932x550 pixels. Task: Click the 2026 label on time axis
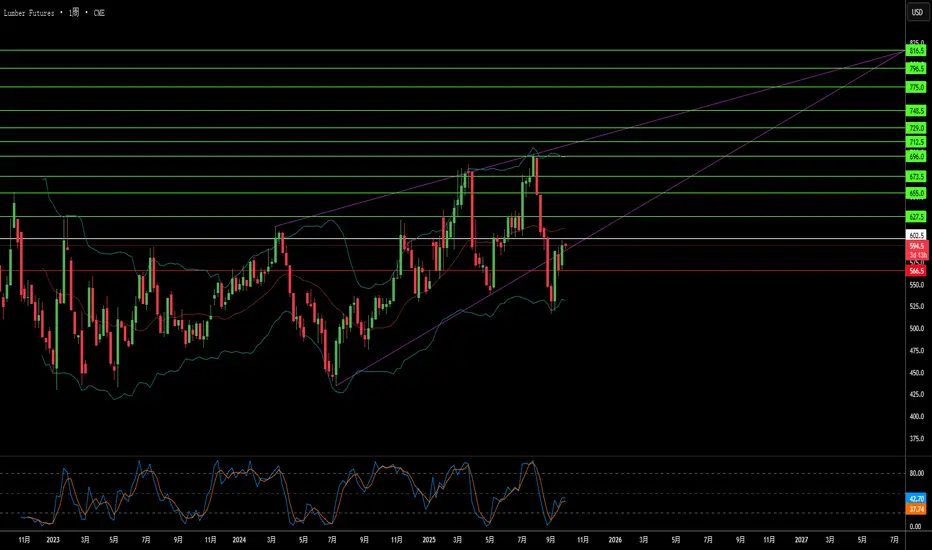[x=615, y=540]
